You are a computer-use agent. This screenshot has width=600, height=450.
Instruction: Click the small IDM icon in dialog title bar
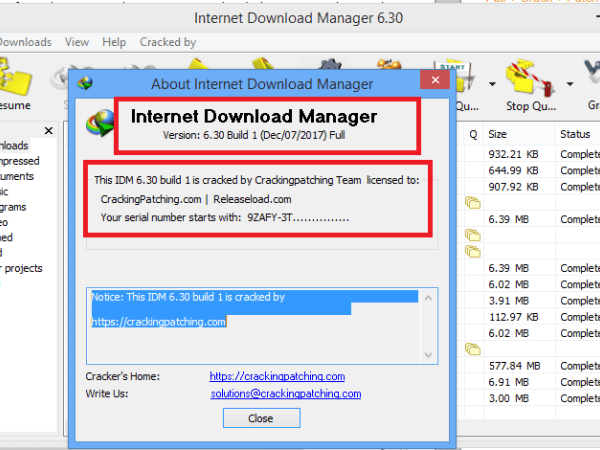coord(85,83)
